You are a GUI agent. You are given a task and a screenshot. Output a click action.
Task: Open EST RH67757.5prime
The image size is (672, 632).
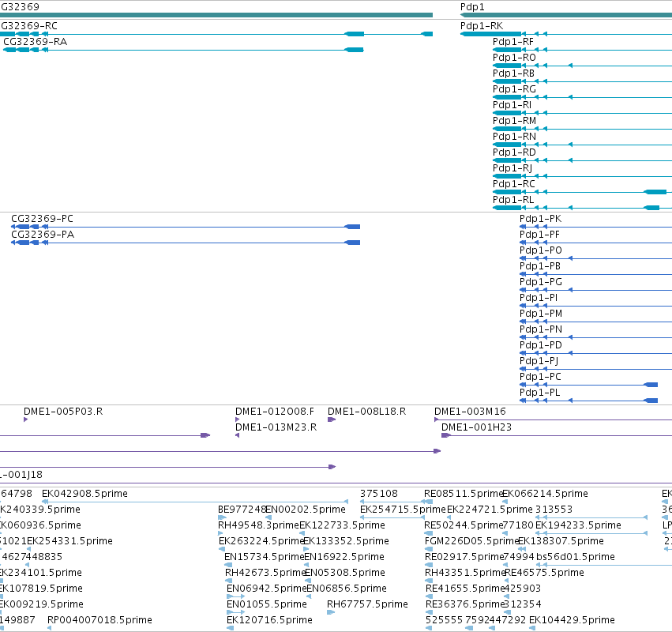[x=367, y=604]
